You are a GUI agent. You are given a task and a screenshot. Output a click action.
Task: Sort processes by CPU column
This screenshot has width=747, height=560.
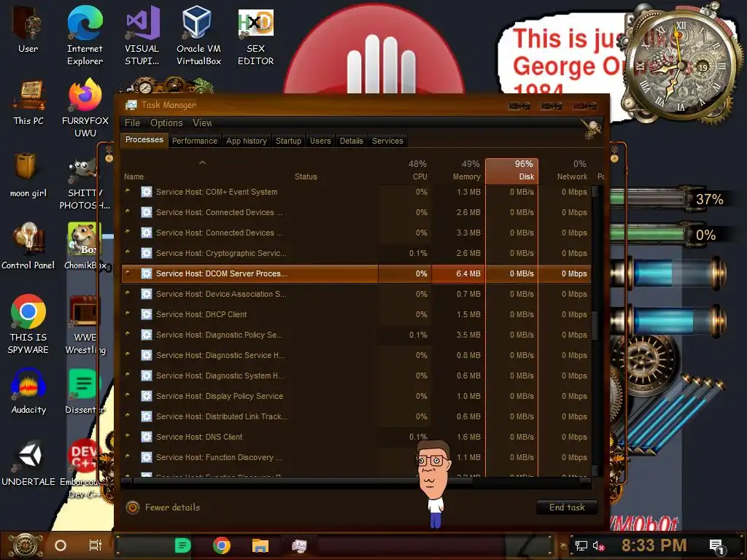click(x=406, y=171)
